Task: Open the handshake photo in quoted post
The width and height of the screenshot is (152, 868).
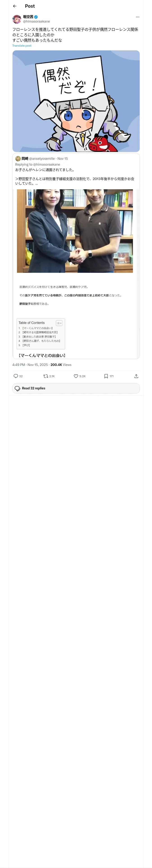Action: tap(75, 231)
